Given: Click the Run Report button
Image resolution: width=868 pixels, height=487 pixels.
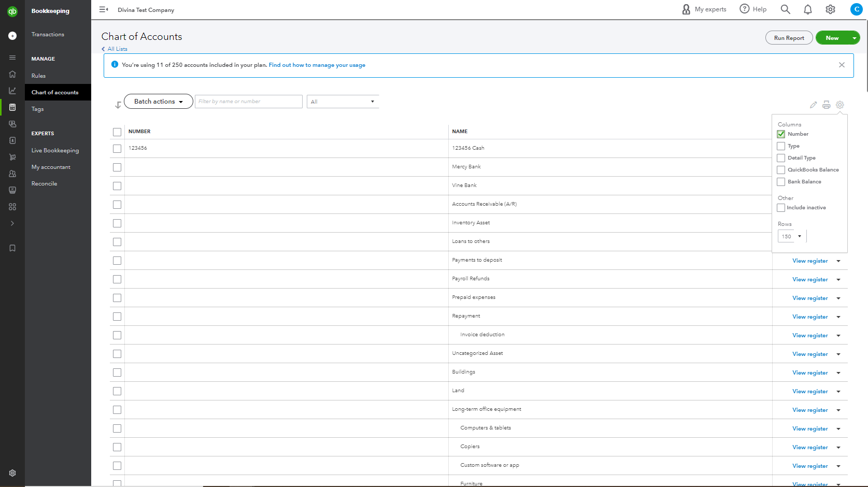Looking at the screenshot, I should tap(789, 38).
